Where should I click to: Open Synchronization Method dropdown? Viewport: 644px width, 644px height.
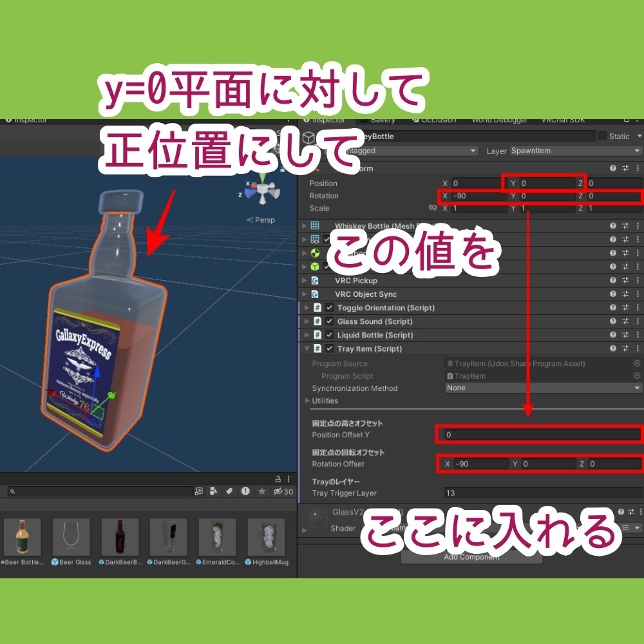pos(544,388)
